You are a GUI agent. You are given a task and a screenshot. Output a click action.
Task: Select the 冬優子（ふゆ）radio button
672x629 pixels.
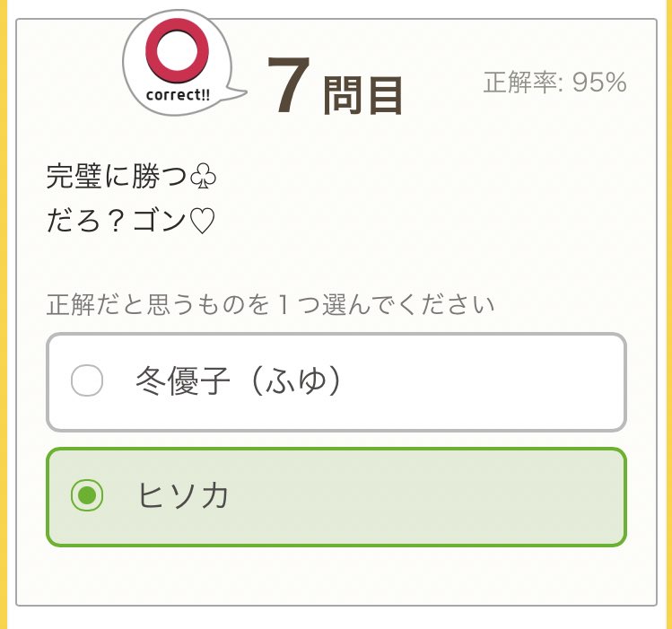click(x=87, y=380)
